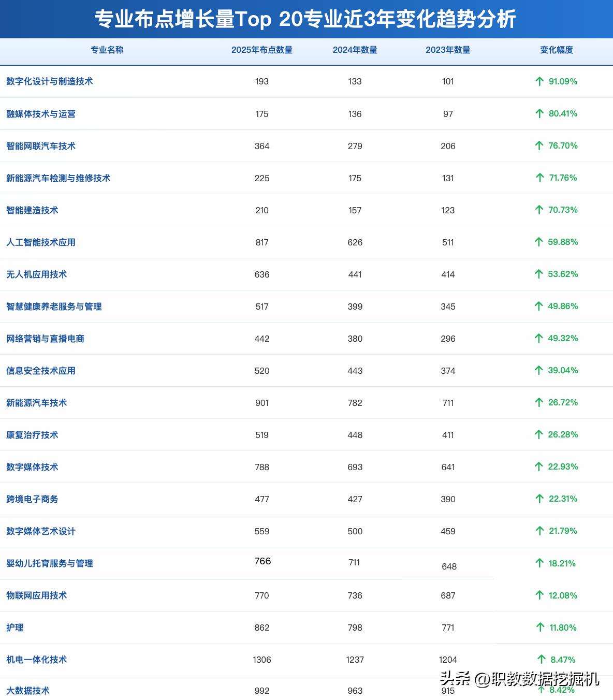This screenshot has height=700, width=613.
Task: Select the 2025年布点数量 column header
Action: click(x=262, y=50)
